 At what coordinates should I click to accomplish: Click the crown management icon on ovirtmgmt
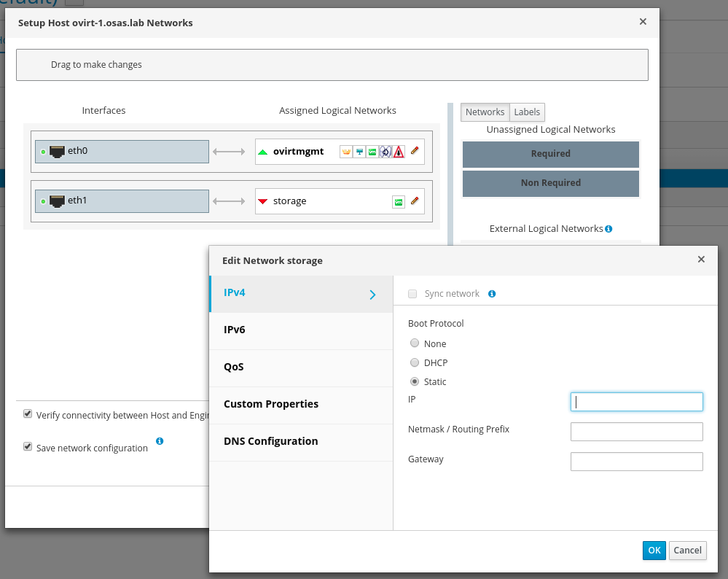click(346, 152)
